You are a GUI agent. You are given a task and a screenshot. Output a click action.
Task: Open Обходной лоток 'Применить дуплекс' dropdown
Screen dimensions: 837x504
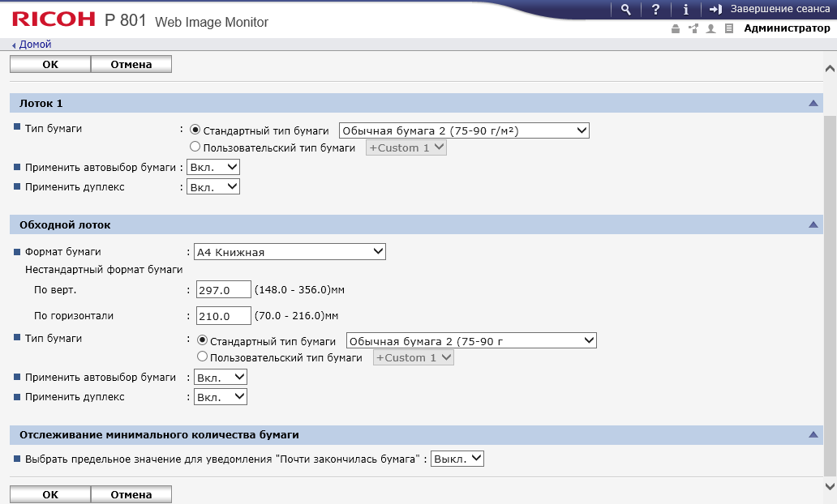[x=220, y=397]
